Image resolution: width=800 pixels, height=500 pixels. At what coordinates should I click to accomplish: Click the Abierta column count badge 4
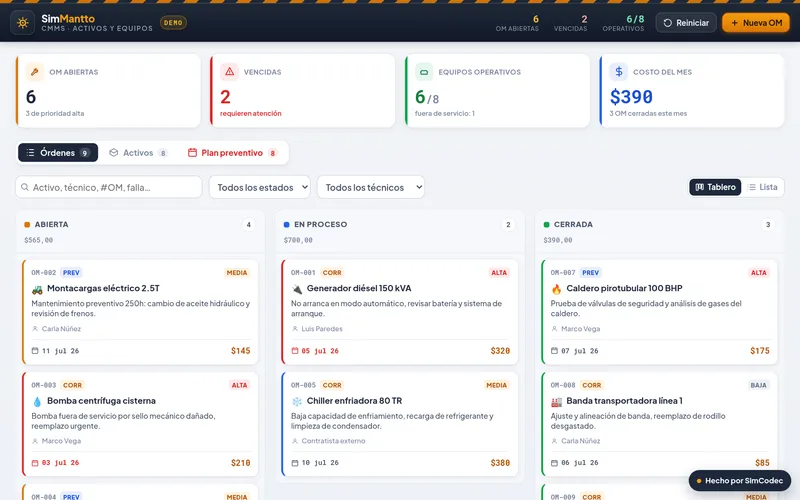248,224
